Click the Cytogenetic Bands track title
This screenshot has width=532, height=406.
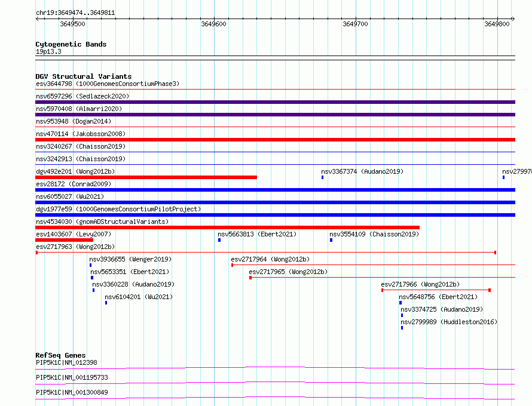(71, 44)
